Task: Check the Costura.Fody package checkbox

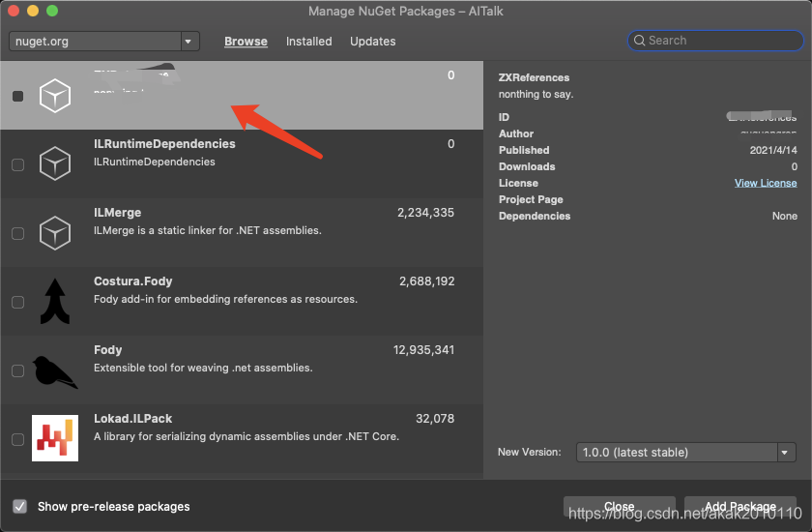Action: (x=18, y=302)
